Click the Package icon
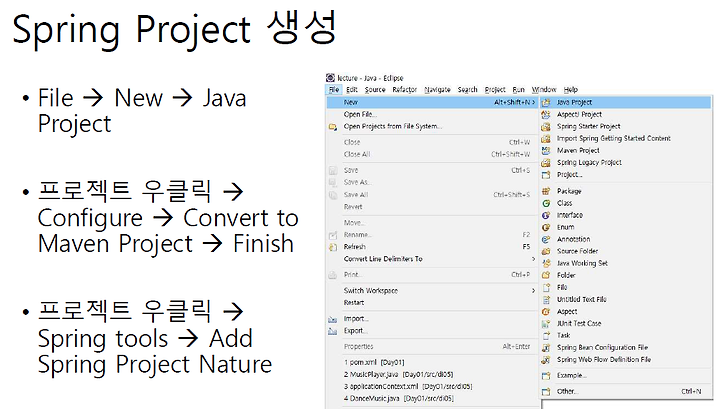Image resolution: width=720 pixels, height=409 pixels. pos(546,191)
